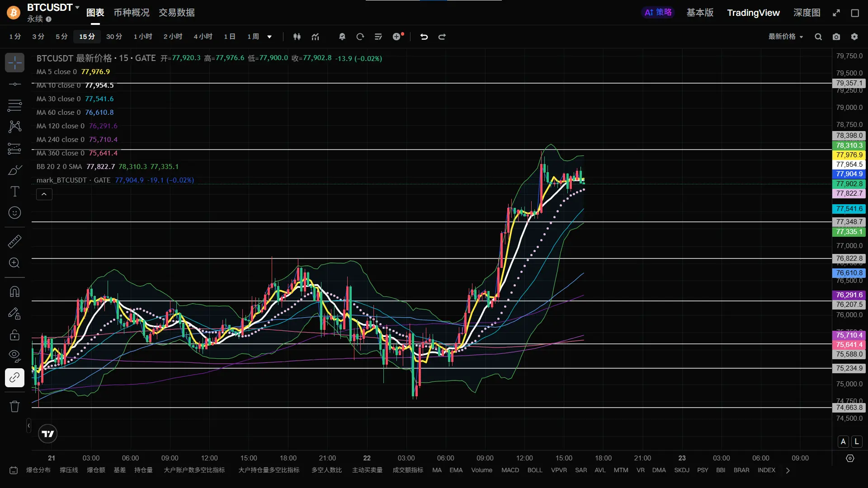Select the magnet snap mode icon

(x=14, y=291)
